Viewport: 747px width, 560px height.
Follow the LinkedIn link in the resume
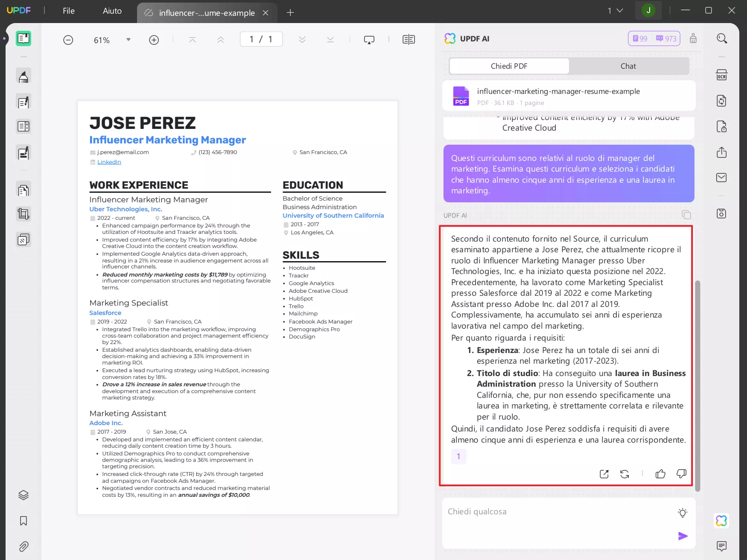click(109, 162)
